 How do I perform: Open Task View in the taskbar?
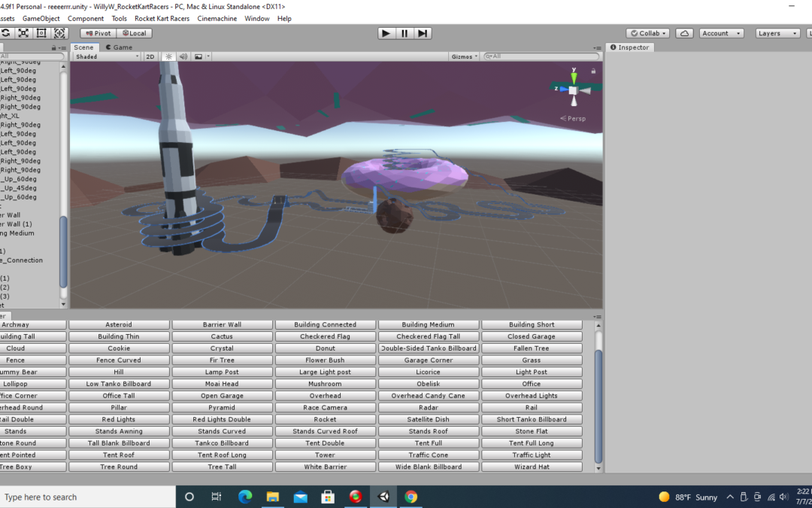pos(217,497)
